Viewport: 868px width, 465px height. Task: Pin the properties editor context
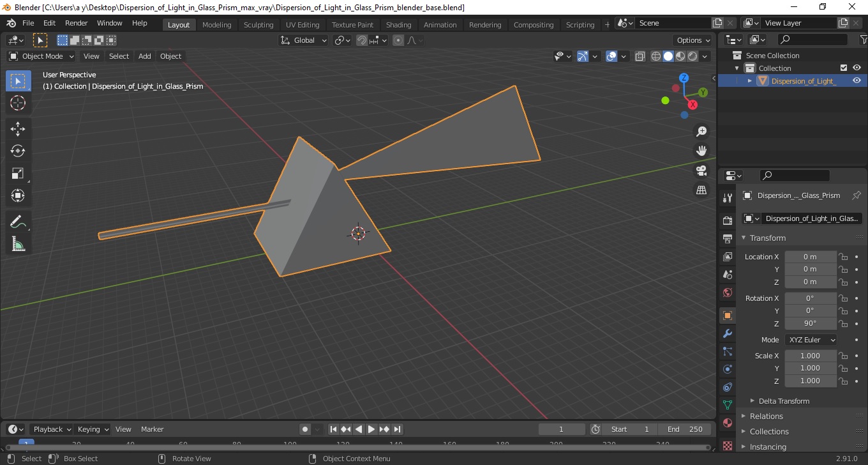tap(857, 195)
